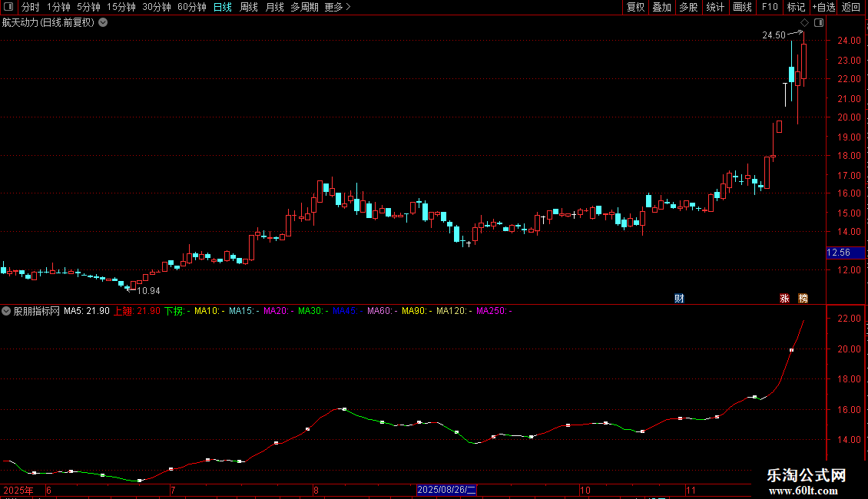Activate the 画线 drawing tool

coord(742,7)
